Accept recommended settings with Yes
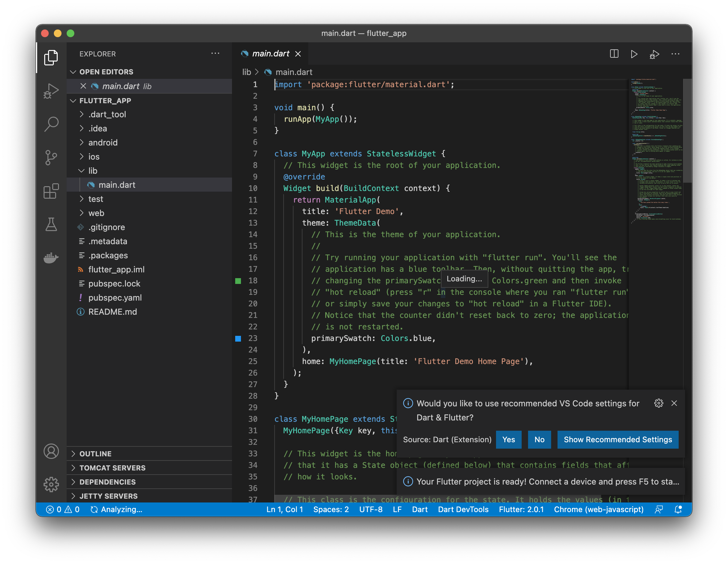The height and width of the screenshot is (564, 728). (508, 439)
